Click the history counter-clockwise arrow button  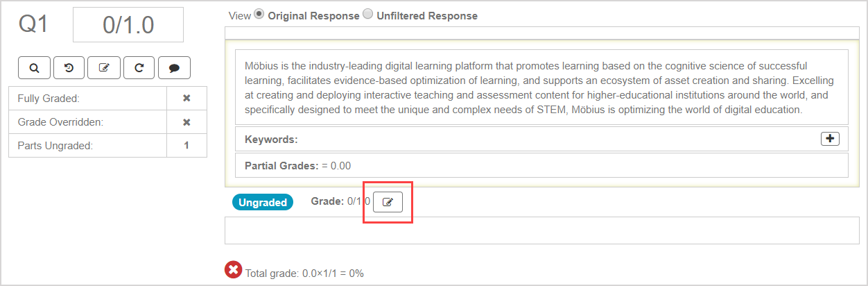69,67
